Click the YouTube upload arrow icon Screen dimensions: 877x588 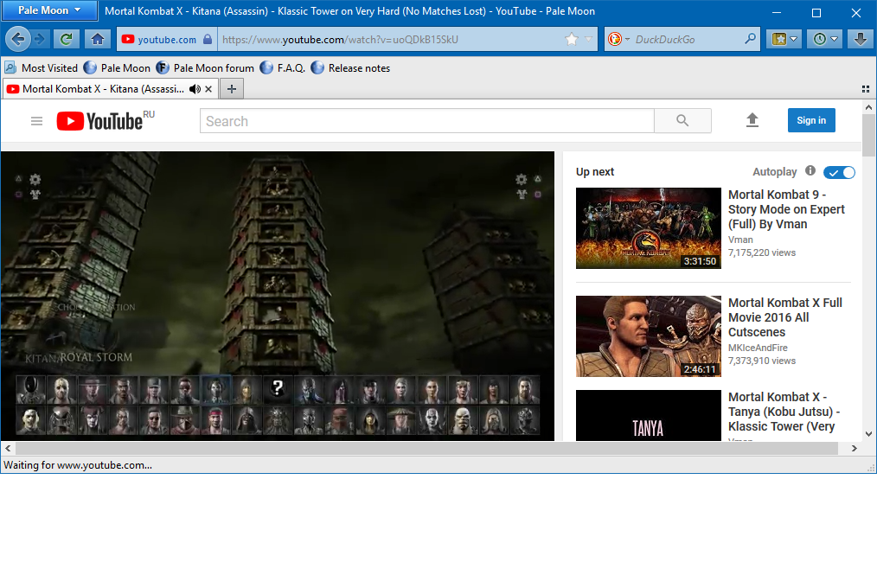752,120
